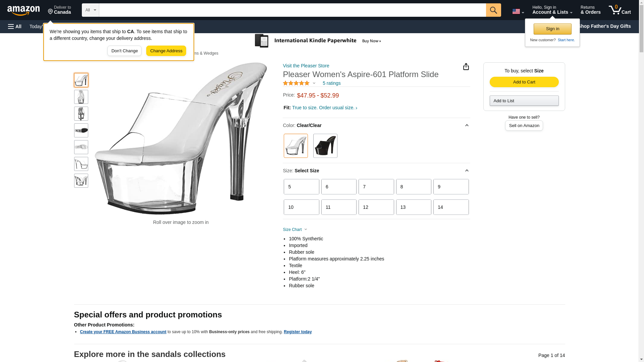Click the Add to Cart button
Viewport: 644px width, 362px height.
[524, 82]
